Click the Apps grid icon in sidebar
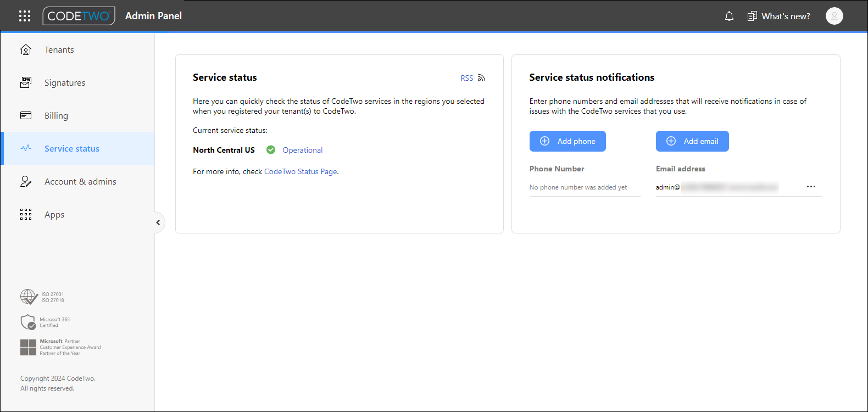 pyautogui.click(x=26, y=214)
